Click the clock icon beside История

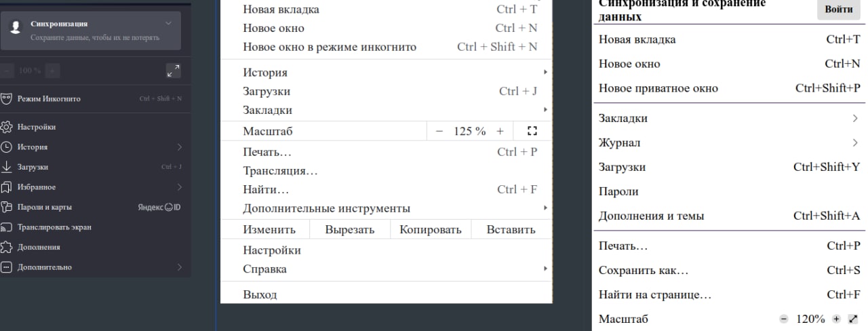pos(7,147)
